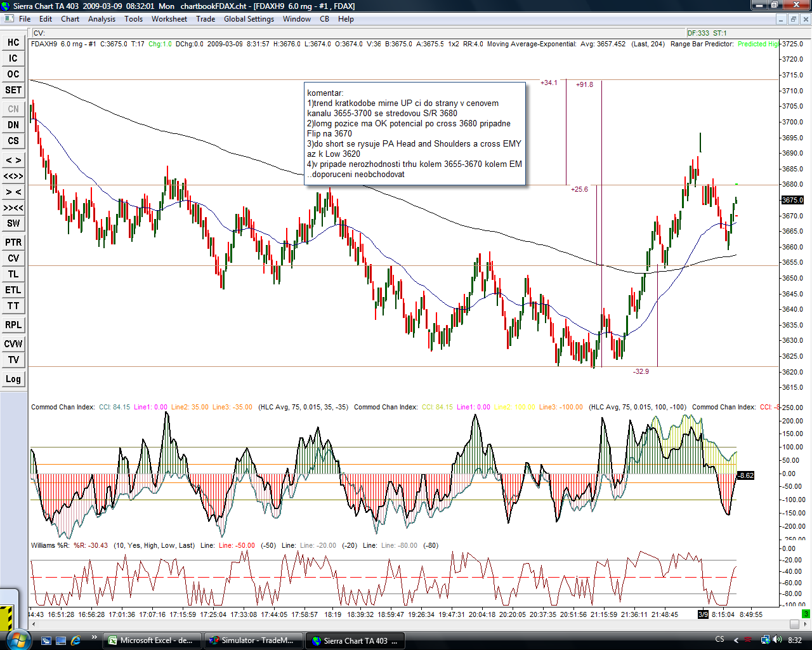Click the Show Desktop quick launch icon
This screenshot has width=812, height=650.
[61, 640]
